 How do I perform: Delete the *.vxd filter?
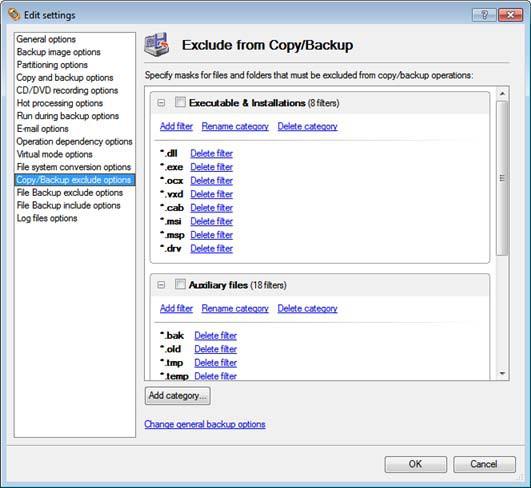click(212, 194)
